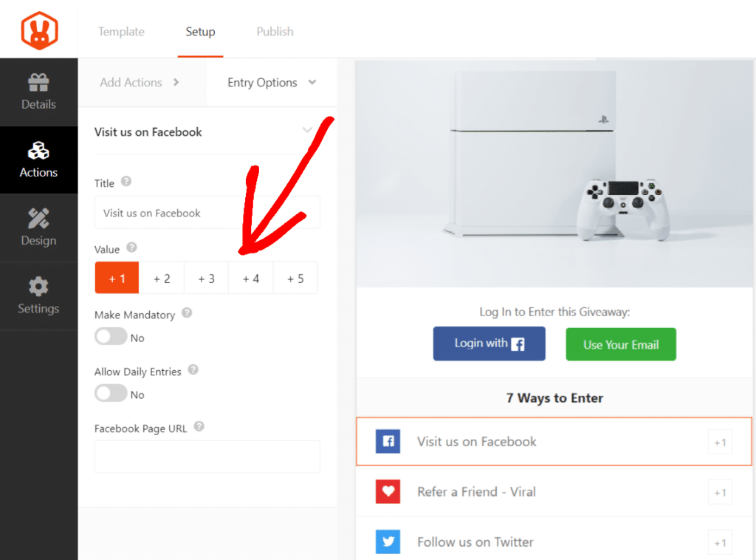The height and width of the screenshot is (560, 756).
Task: Open the Add Actions panel
Action: tap(140, 83)
